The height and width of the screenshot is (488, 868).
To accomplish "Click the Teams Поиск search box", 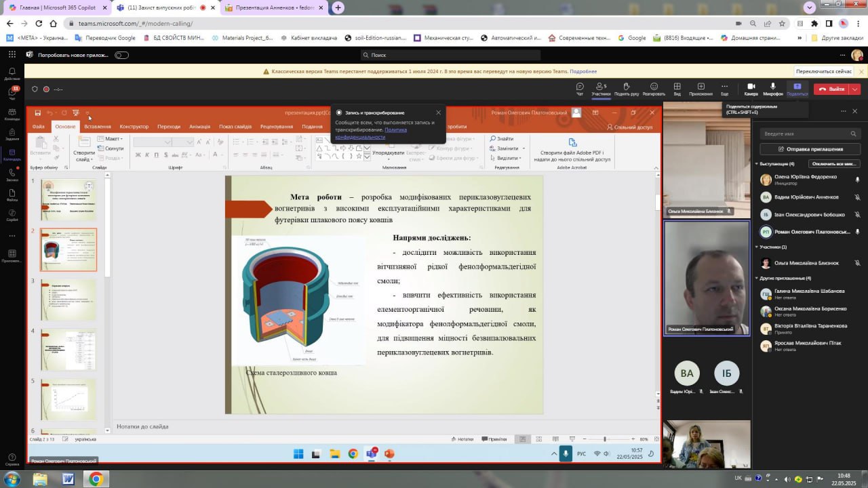I will coord(450,55).
